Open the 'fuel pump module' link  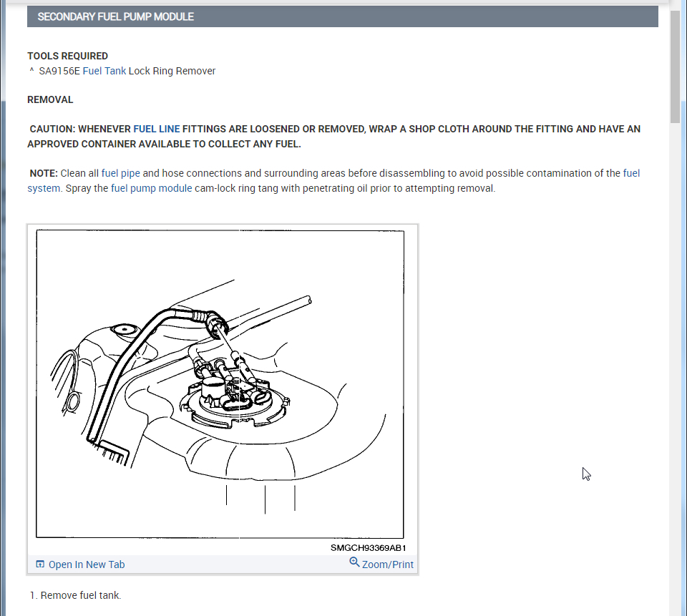pos(151,188)
